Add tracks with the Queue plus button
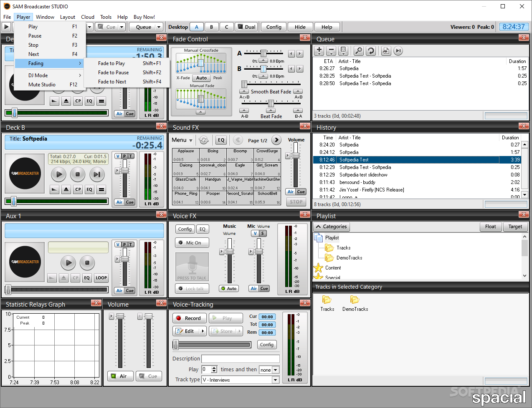This screenshot has height=408, width=532. point(319,51)
